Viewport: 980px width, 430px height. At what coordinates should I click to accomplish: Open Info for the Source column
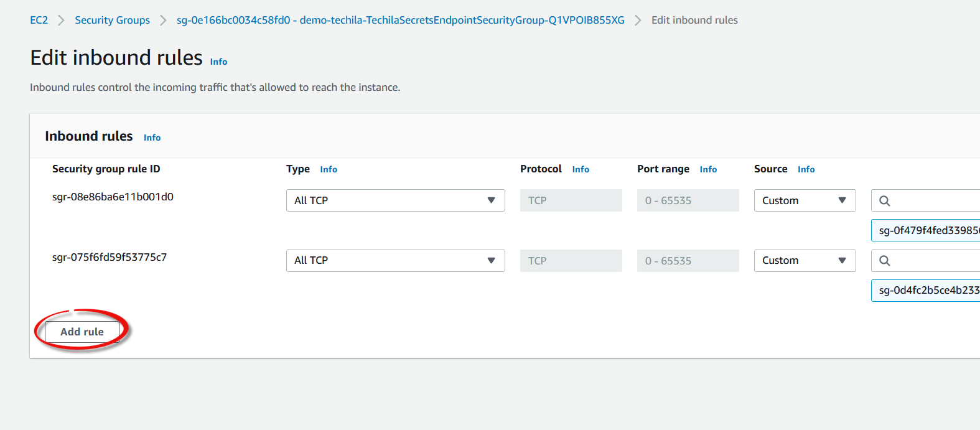click(806, 169)
